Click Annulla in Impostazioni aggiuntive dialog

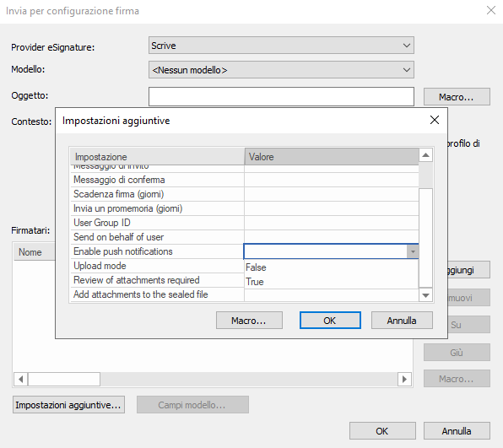pyautogui.click(x=402, y=321)
